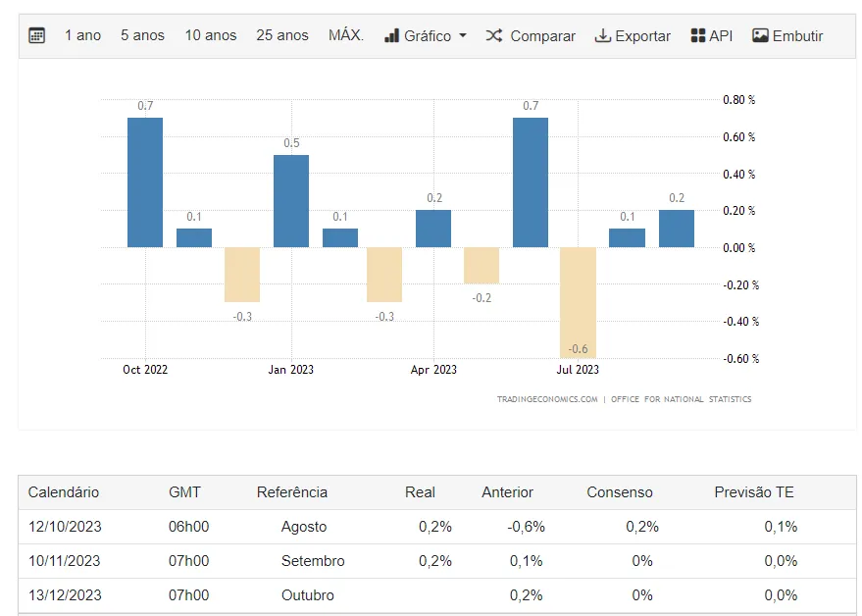Click the negative bar labeled -0.2
The width and height of the screenshot is (862, 616).
(x=482, y=266)
